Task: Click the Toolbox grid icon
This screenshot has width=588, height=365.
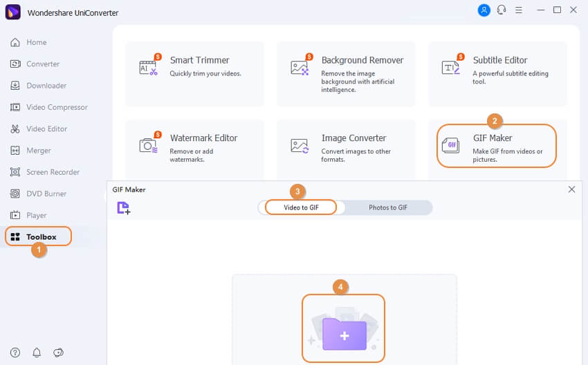Action: tap(15, 237)
